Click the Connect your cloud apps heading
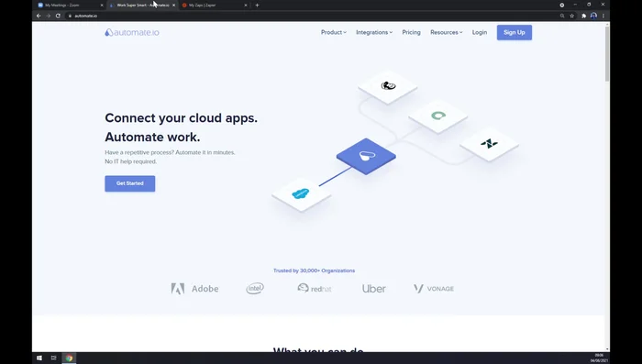The height and width of the screenshot is (364, 642). (x=181, y=118)
